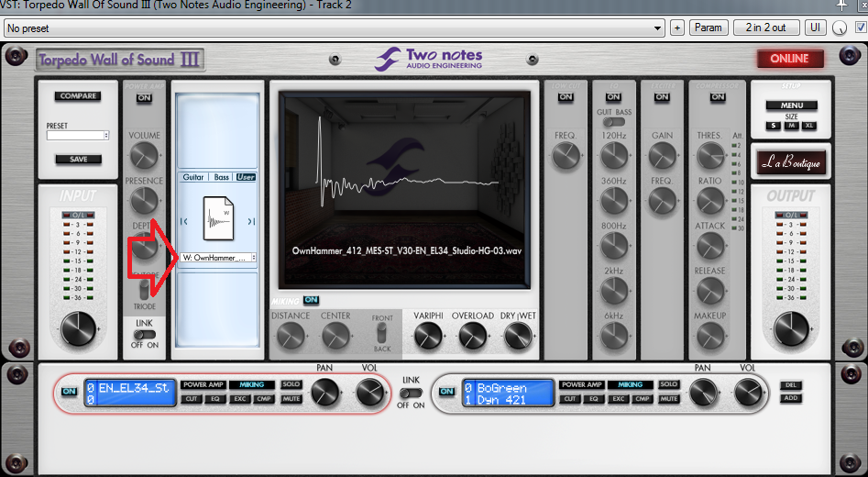
Task: Flip the Guit/Bass EQ switch
Action: click(x=614, y=122)
